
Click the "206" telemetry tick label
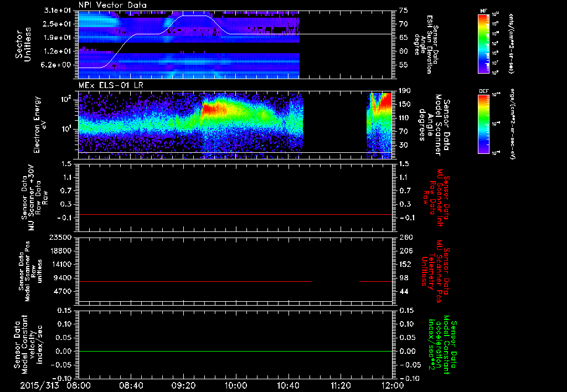pyautogui.click(x=406, y=251)
